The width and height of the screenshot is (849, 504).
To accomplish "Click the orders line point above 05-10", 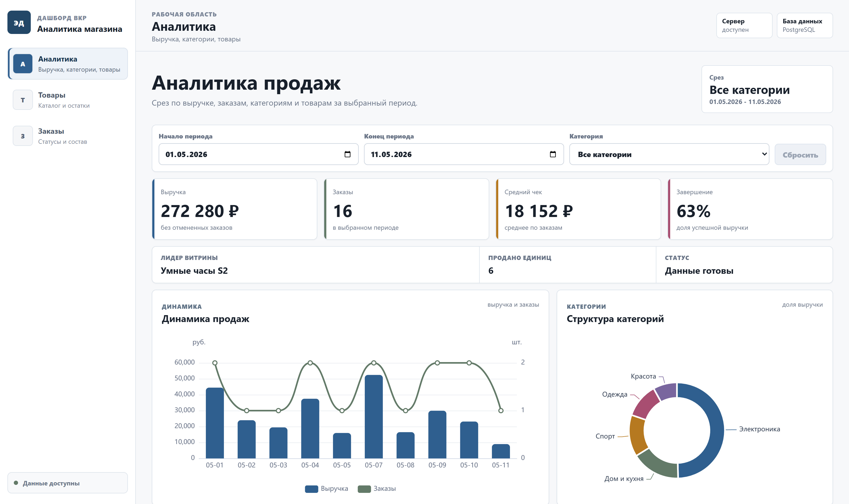I will (469, 363).
